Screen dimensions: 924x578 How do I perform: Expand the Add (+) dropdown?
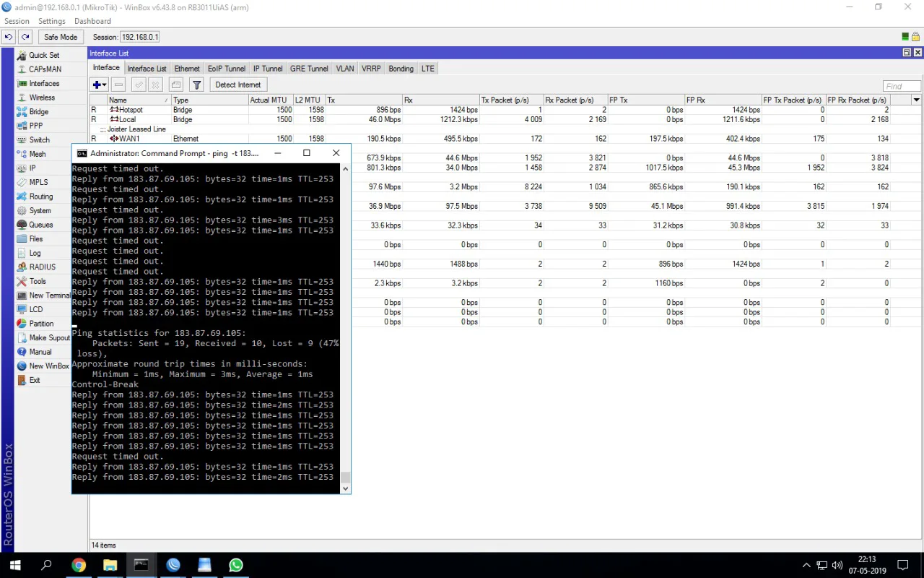point(100,85)
